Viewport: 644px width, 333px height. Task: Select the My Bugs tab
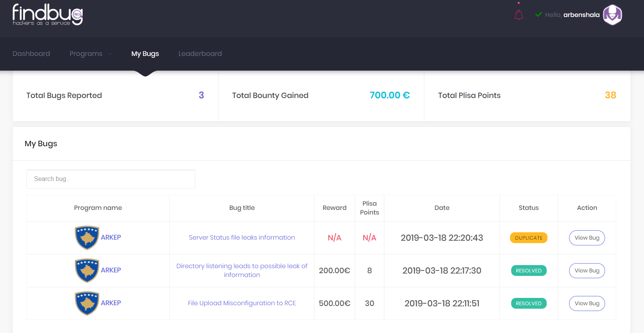145,54
